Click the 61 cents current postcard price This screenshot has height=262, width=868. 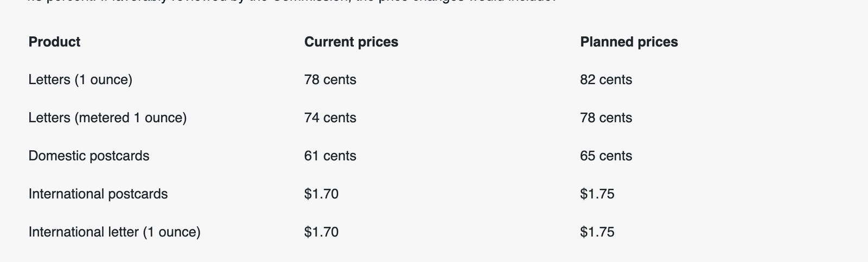[x=330, y=156]
